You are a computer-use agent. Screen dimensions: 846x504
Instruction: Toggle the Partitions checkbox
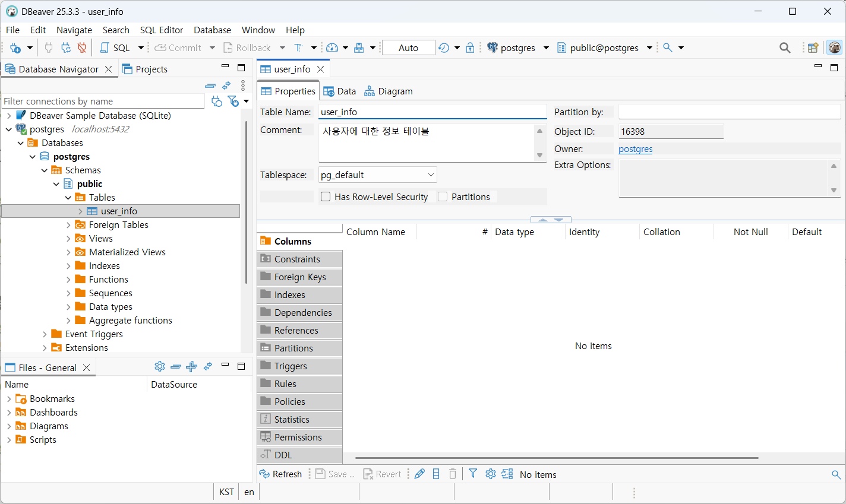point(443,196)
